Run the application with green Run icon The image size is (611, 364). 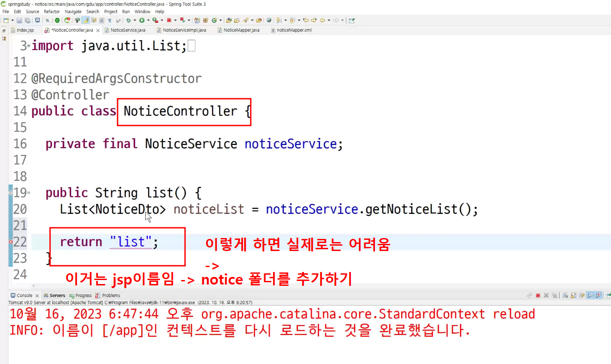pos(142,20)
